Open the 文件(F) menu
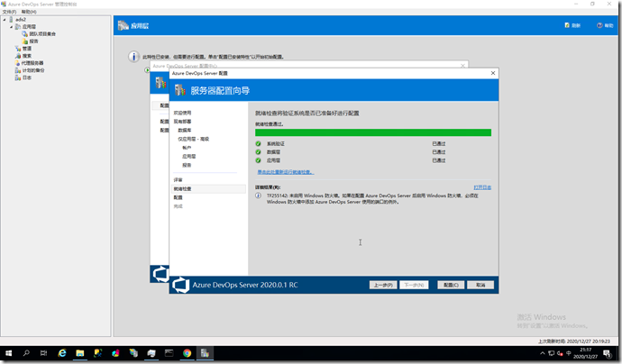622x364 pixels. pyautogui.click(x=9, y=12)
